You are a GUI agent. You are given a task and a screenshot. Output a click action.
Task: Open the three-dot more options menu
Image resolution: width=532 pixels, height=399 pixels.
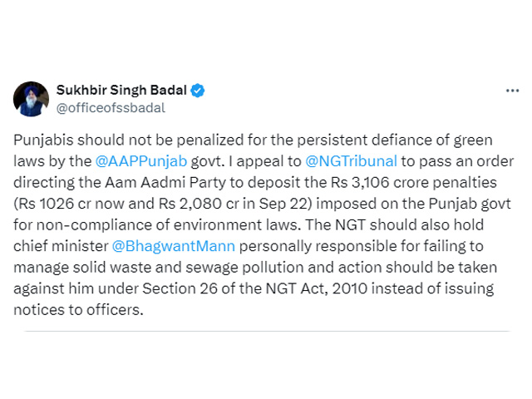(512, 91)
